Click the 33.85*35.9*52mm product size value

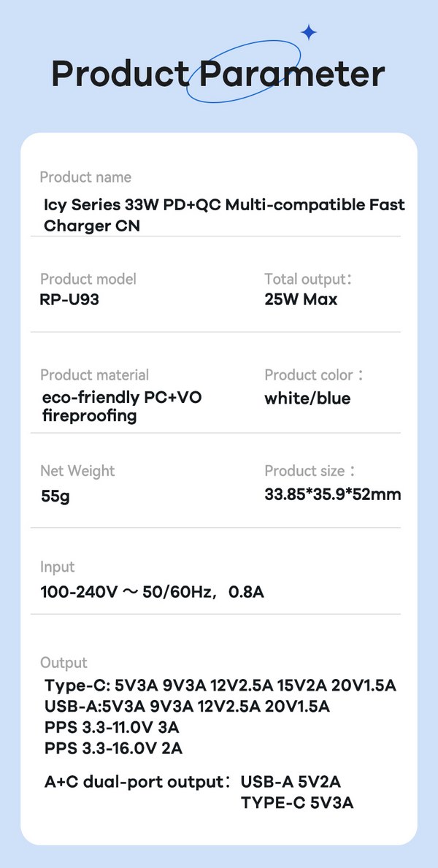coord(332,495)
